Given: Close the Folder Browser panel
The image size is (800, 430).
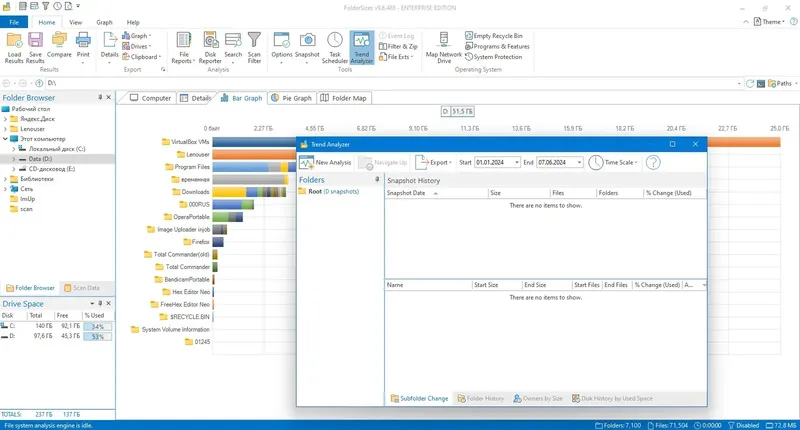Looking at the screenshot, I should coord(109,97).
